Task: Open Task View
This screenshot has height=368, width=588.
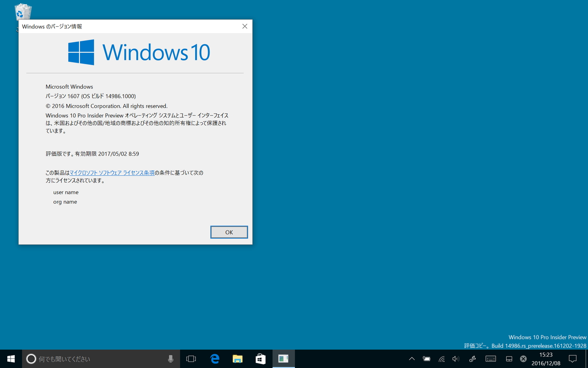Action: [x=191, y=358]
